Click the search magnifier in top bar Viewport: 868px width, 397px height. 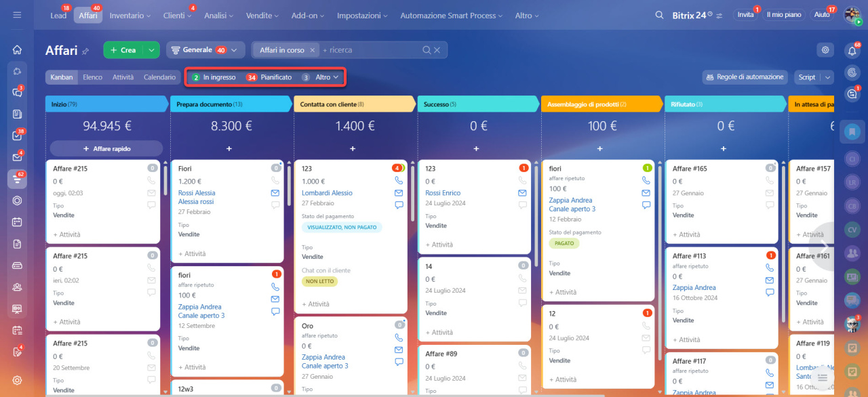pyautogui.click(x=659, y=15)
